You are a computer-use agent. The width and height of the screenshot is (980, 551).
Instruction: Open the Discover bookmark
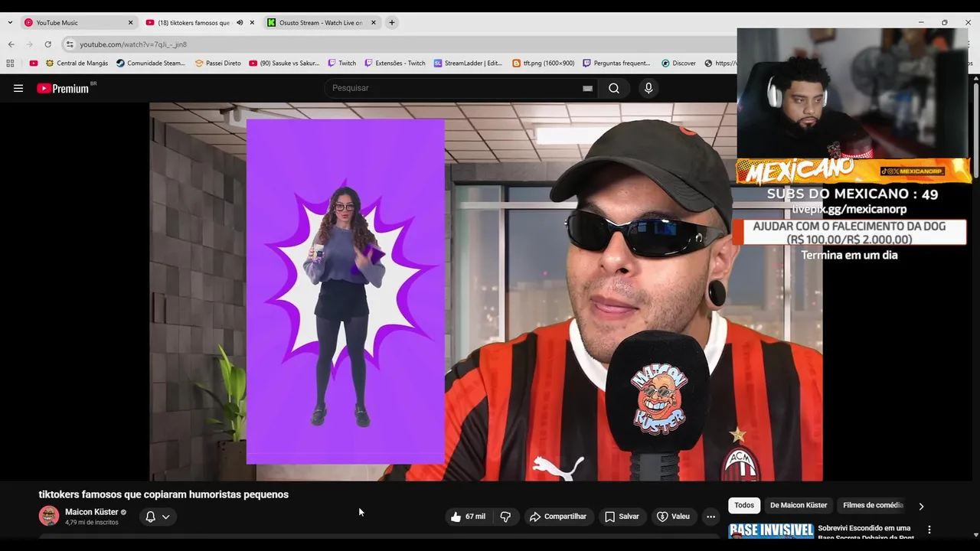(x=678, y=64)
